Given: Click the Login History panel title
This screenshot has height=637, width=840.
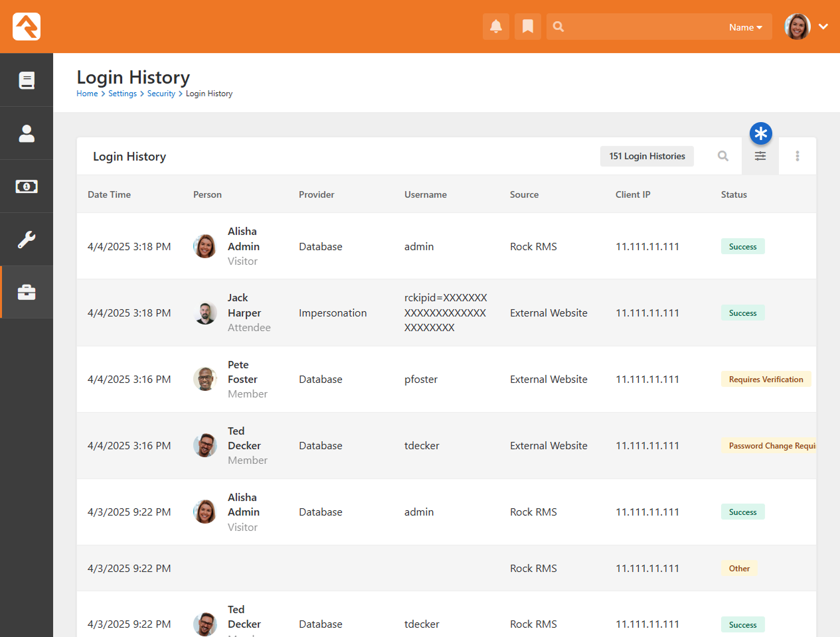Looking at the screenshot, I should click(129, 157).
